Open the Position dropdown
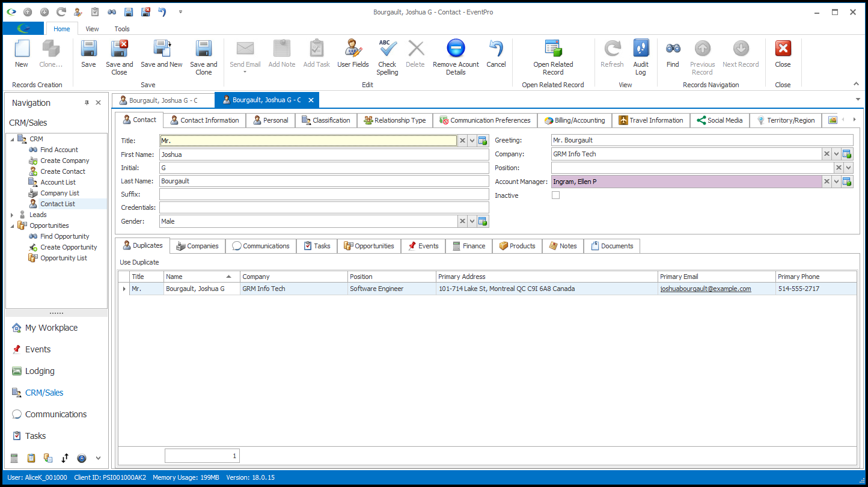Image resolution: width=868 pixels, height=487 pixels. pos(849,168)
